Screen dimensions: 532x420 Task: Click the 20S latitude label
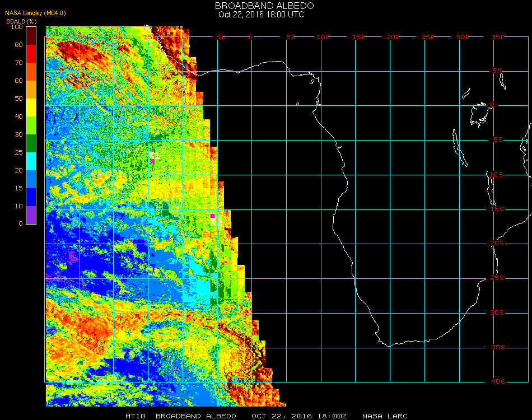497,244
